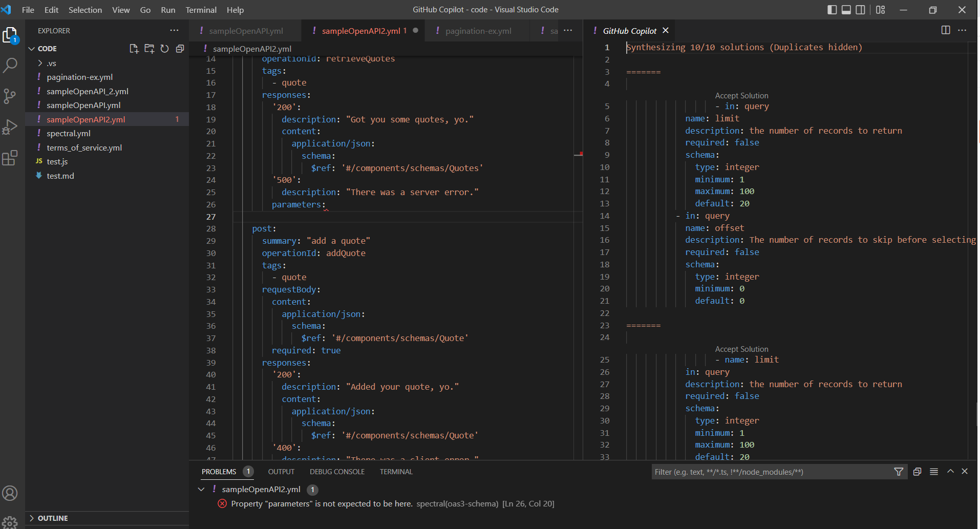The height and width of the screenshot is (529, 980).
Task: Split the GitHub Copilot editor right
Action: click(945, 30)
